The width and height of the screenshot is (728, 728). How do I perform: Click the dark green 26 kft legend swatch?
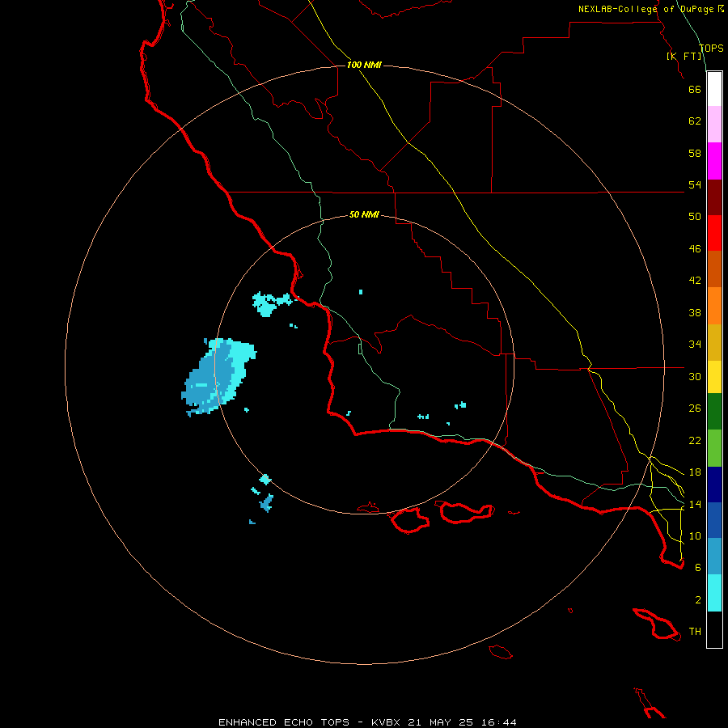click(714, 412)
